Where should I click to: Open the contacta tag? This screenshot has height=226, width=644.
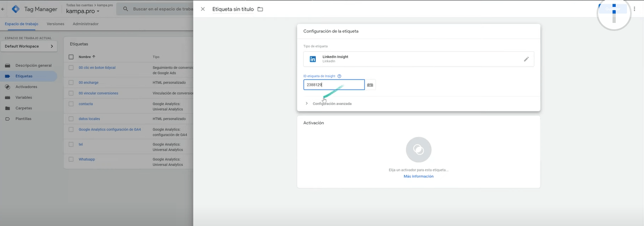[85, 104]
